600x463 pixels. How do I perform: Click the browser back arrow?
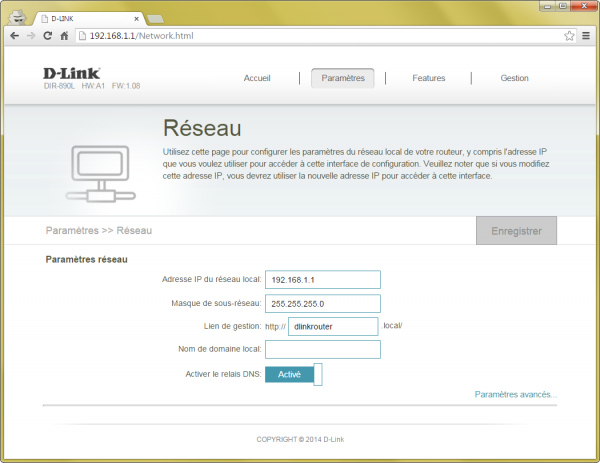pyautogui.click(x=13, y=35)
